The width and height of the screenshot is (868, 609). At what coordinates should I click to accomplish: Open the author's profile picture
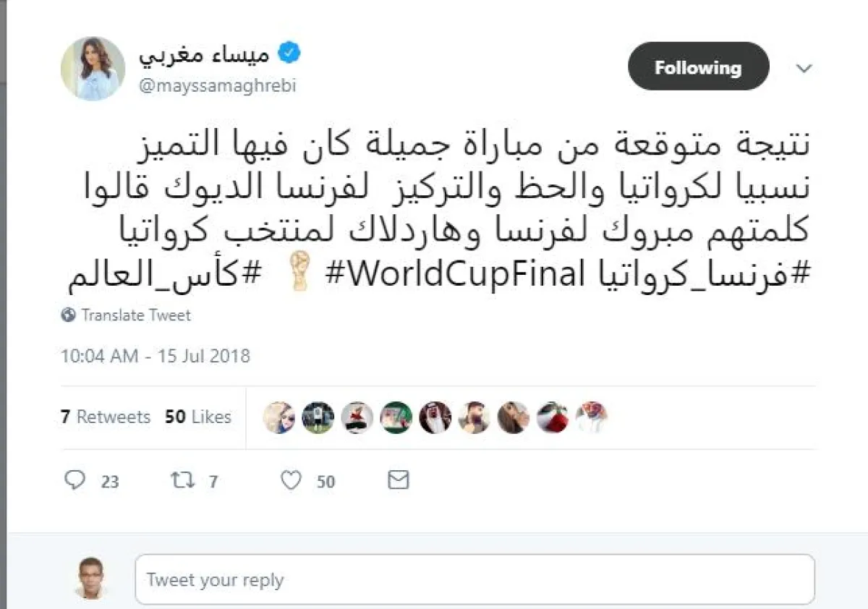click(x=93, y=68)
